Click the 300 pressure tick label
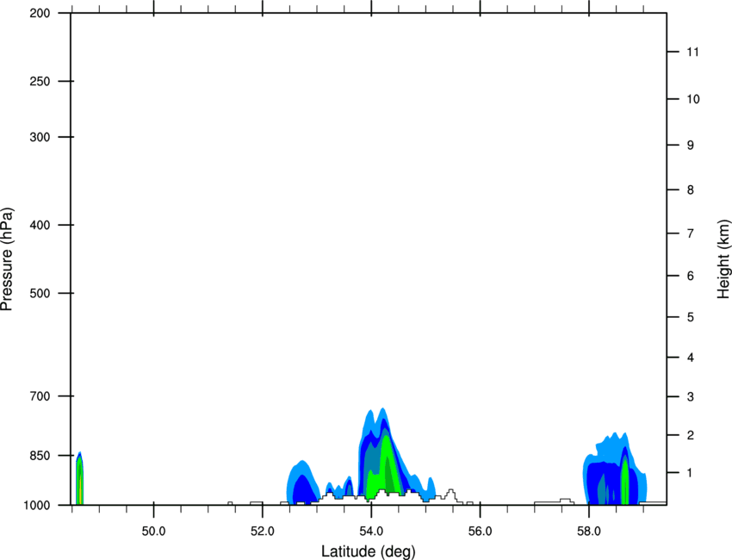732x560 pixels. tap(40, 137)
